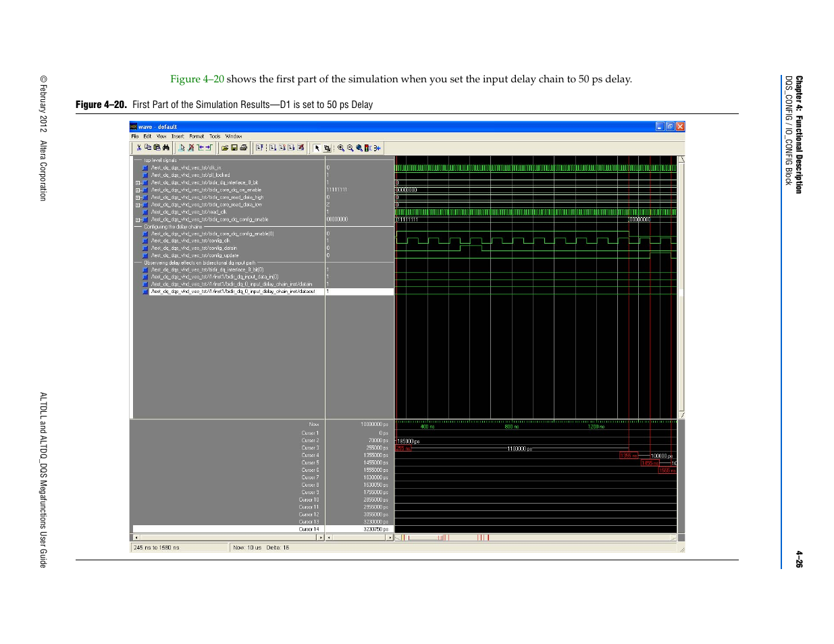Click the Now value 10000000 ps
The width and height of the screenshot is (834, 644).
click(374, 425)
